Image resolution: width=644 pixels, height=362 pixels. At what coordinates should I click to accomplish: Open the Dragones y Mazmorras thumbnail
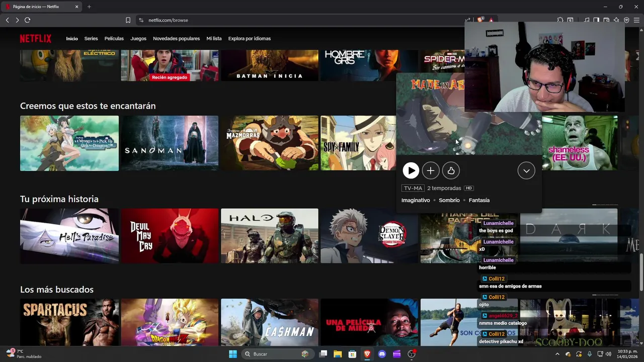coord(270,143)
